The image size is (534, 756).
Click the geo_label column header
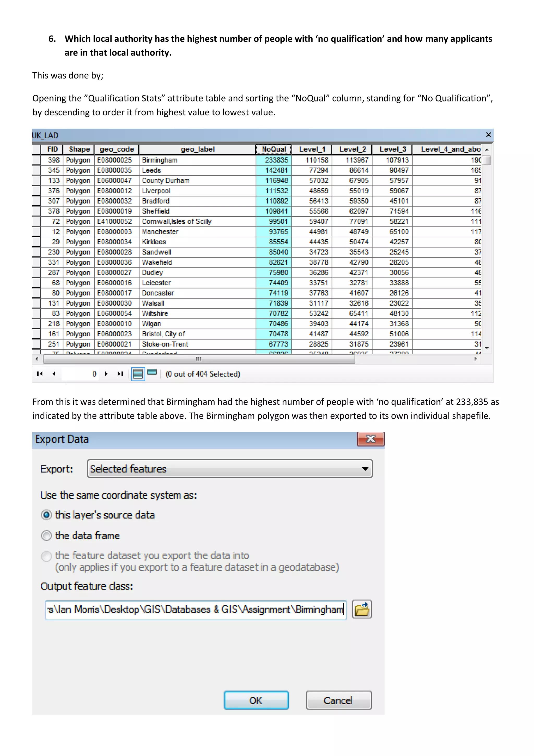(x=197, y=149)
